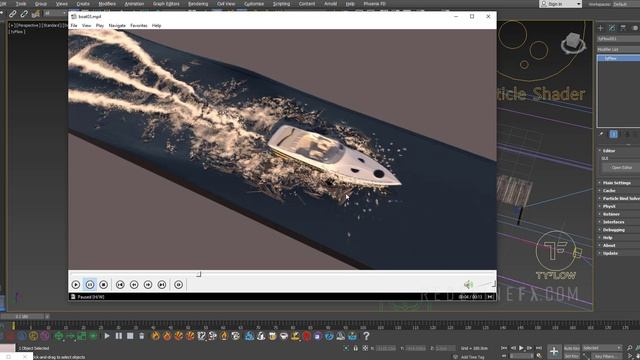Viewport: 640px width, 360px height.
Task: Click the media player seek bar thumb
Action: tap(199, 274)
